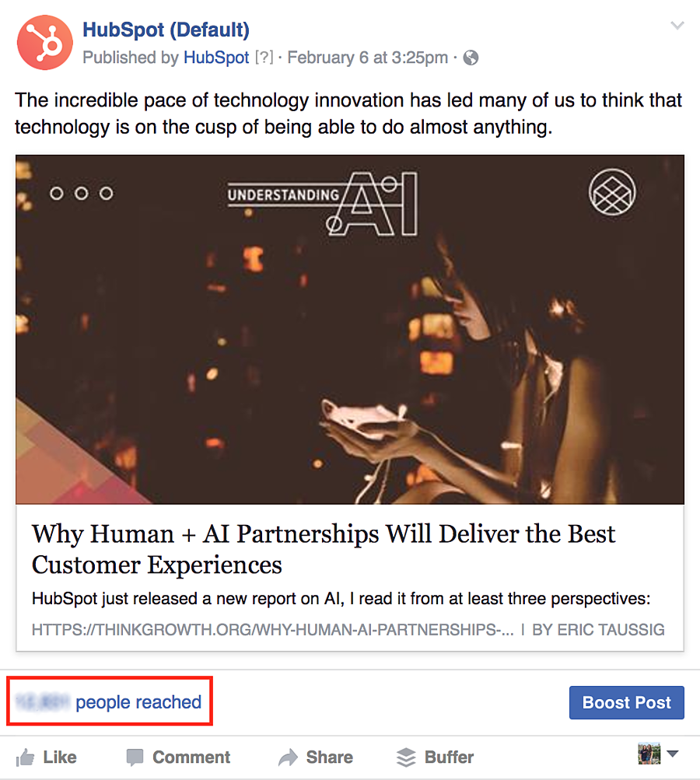Click the globe audience privacy icon
The height and width of the screenshot is (780, 700).
[x=471, y=58]
